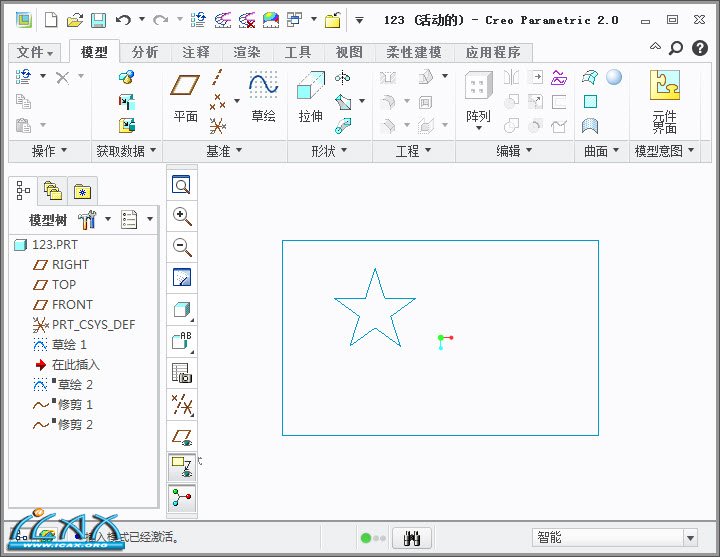720x557 pixels.
Task: Switch to the 分析 ribbon tab
Action: click(145, 52)
